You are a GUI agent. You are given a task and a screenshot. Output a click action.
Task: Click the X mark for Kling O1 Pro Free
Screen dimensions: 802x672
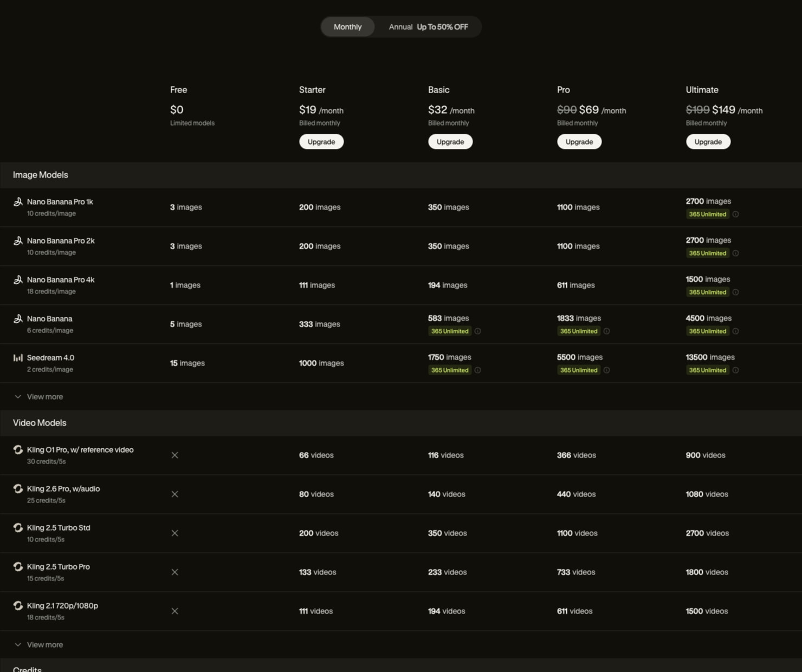pyautogui.click(x=174, y=455)
